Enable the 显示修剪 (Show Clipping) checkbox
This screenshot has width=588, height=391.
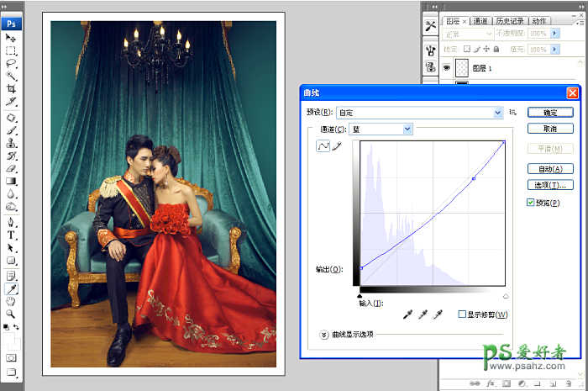point(462,314)
